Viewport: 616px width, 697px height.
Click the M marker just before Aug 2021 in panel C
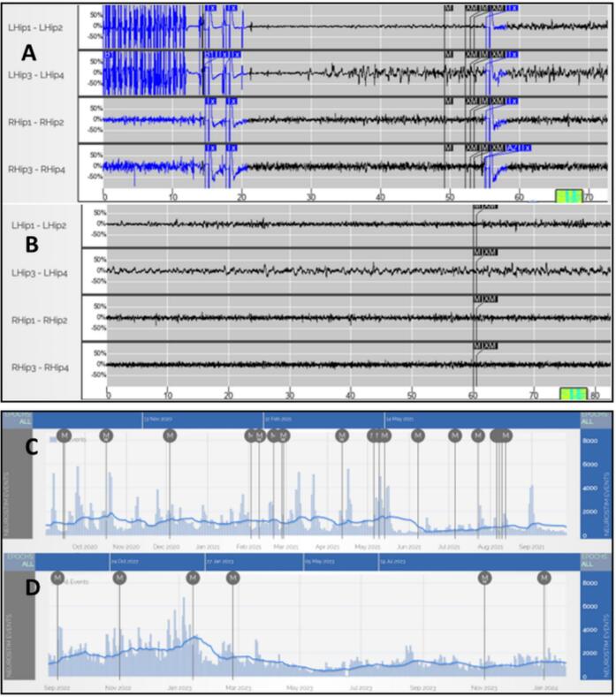(x=478, y=436)
